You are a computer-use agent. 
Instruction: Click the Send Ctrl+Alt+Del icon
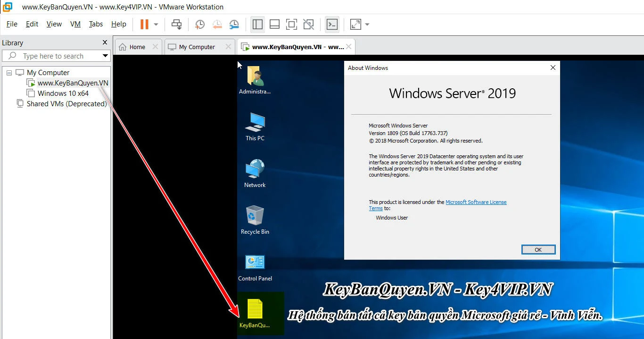(176, 24)
